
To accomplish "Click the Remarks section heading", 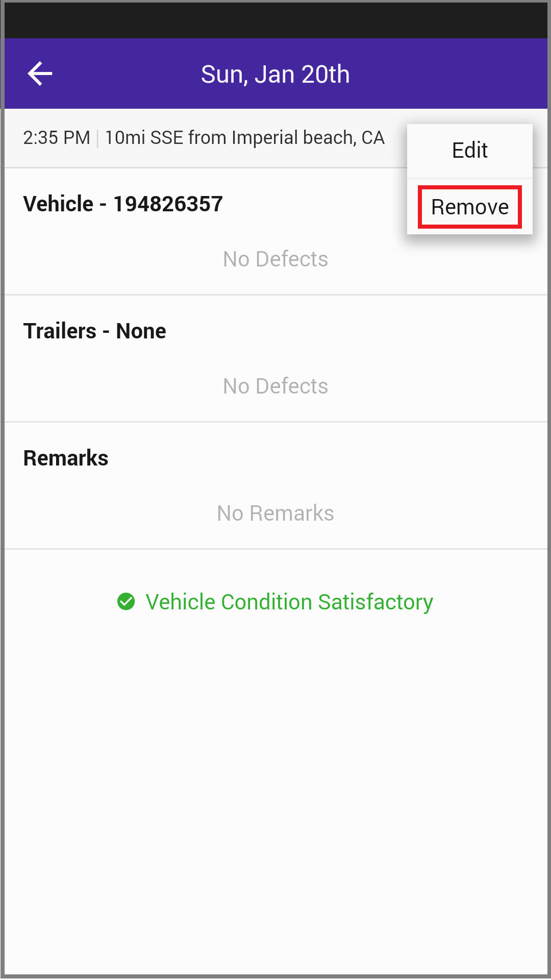I will coord(66,458).
